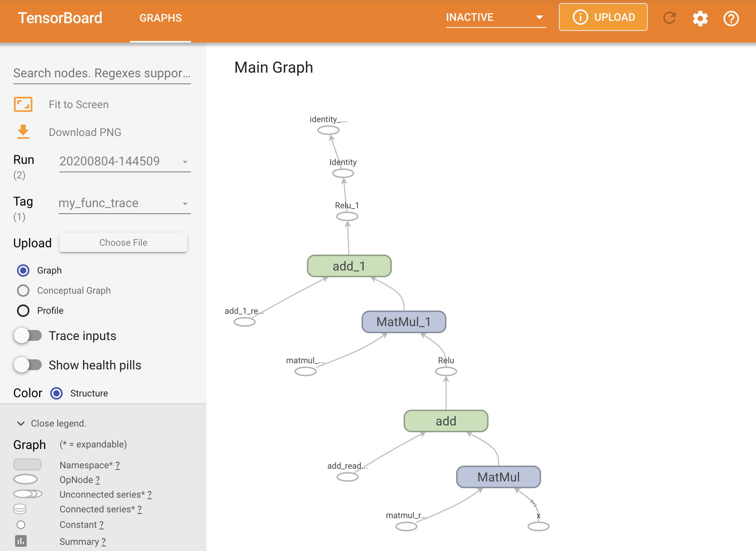756x551 pixels.
Task: Click the Download PNG icon
Action: tap(23, 131)
